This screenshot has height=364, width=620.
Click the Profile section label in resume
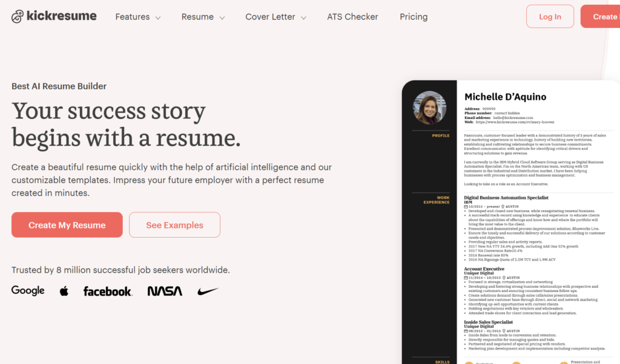440,135
